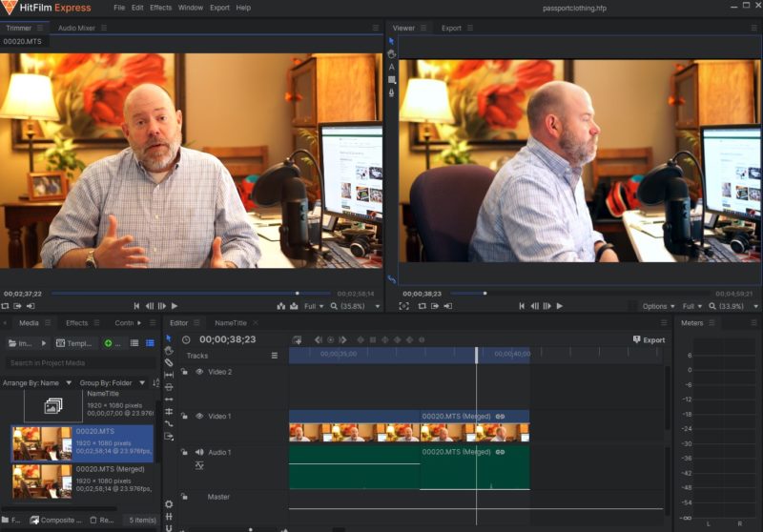Viewport: 763px width, 532px height.
Task: Toggle Trimmer loop playback
Action: point(5,306)
